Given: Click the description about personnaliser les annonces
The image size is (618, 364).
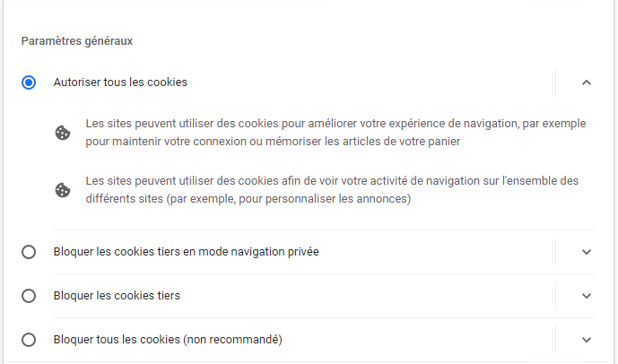Looking at the screenshot, I should coord(332,190).
